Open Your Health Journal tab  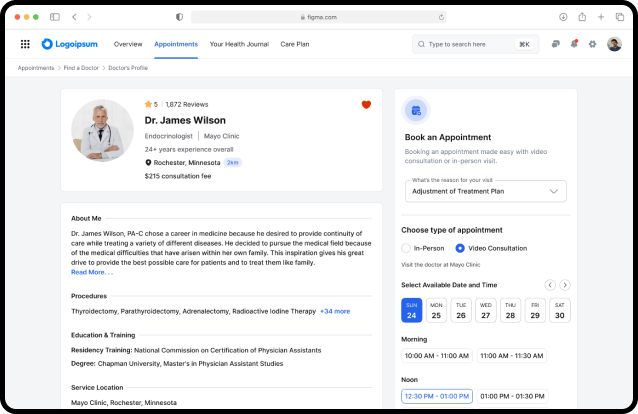coord(239,44)
